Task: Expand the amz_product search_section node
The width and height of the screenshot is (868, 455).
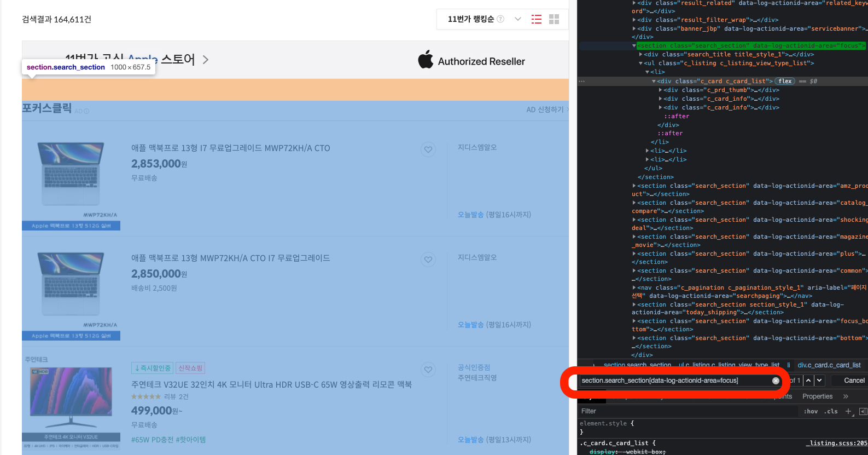Action: click(x=634, y=186)
